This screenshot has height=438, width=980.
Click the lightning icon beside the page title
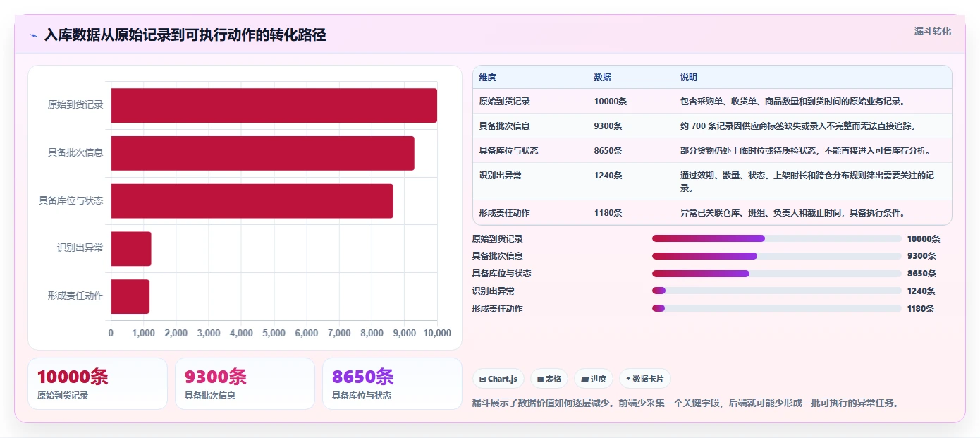coord(33,35)
